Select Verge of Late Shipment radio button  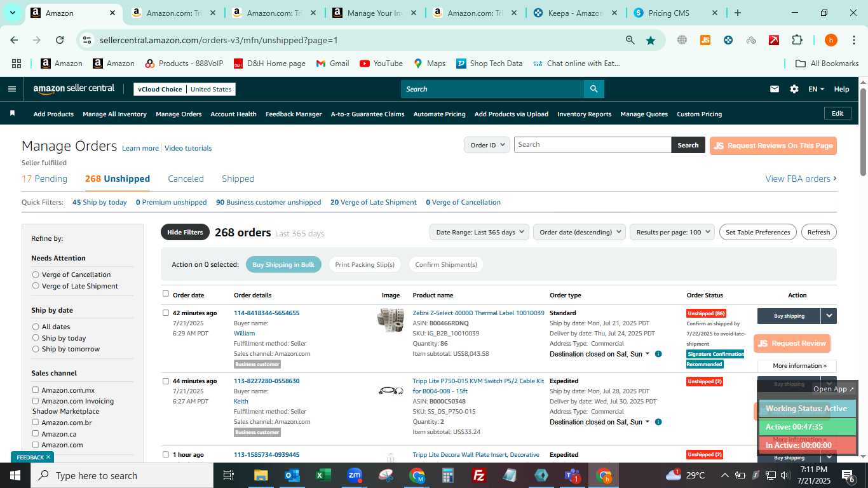[36, 286]
